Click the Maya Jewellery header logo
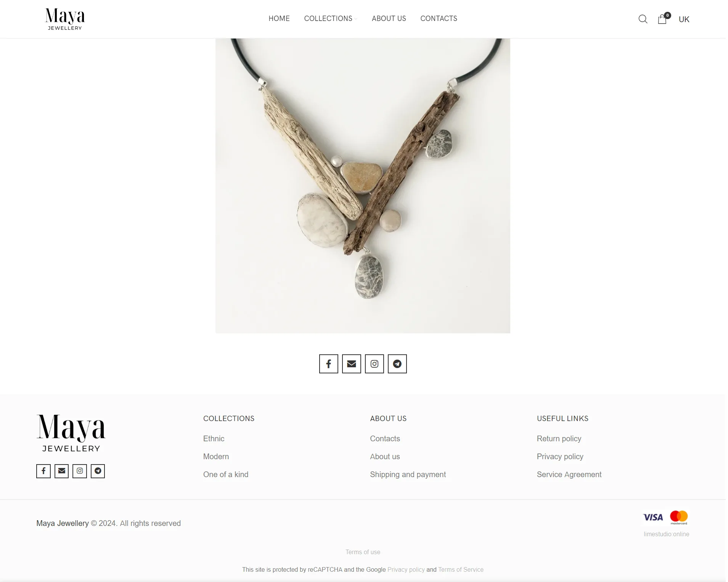Image resolution: width=728 pixels, height=582 pixels. 65,19
